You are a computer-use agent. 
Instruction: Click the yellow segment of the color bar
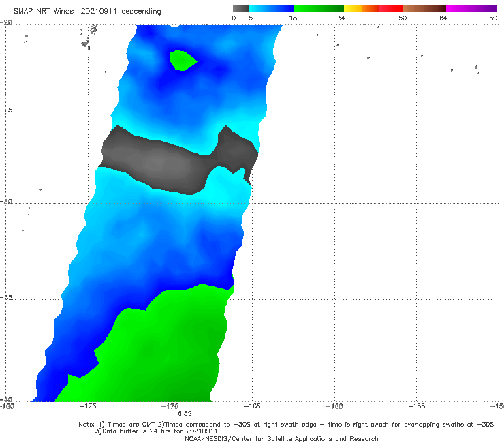pos(353,8)
